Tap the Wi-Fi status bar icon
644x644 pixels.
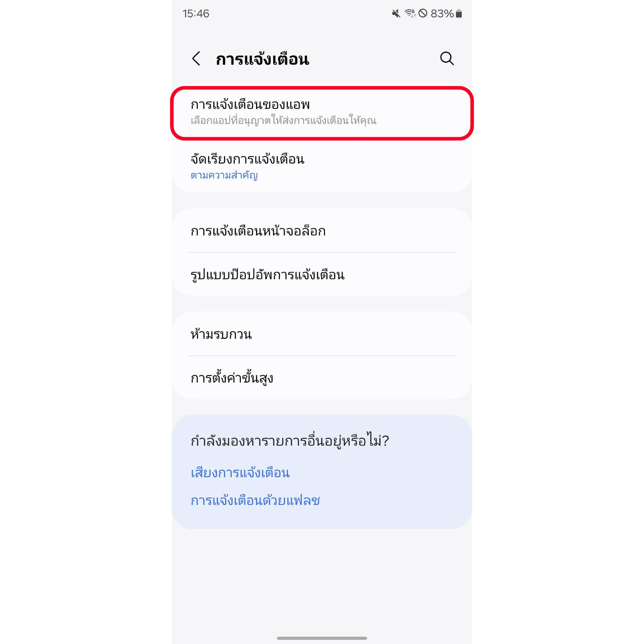click(x=410, y=14)
